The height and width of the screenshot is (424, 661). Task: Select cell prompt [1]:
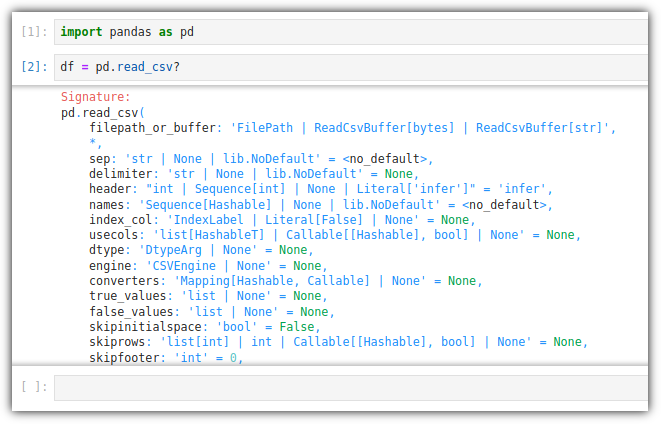coord(35,32)
